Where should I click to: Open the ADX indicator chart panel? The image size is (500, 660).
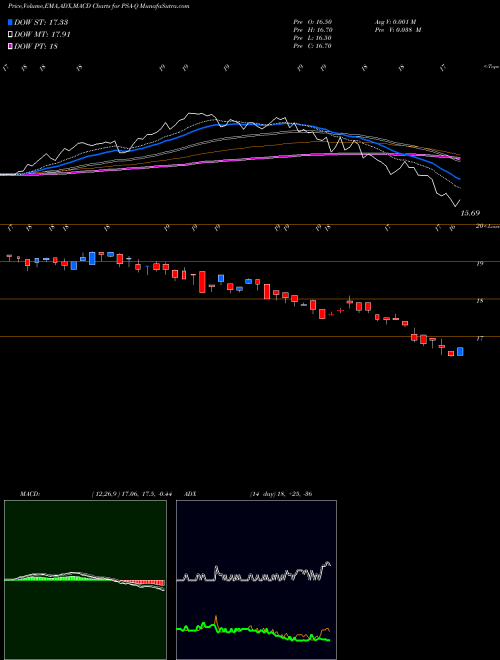coord(256,580)
